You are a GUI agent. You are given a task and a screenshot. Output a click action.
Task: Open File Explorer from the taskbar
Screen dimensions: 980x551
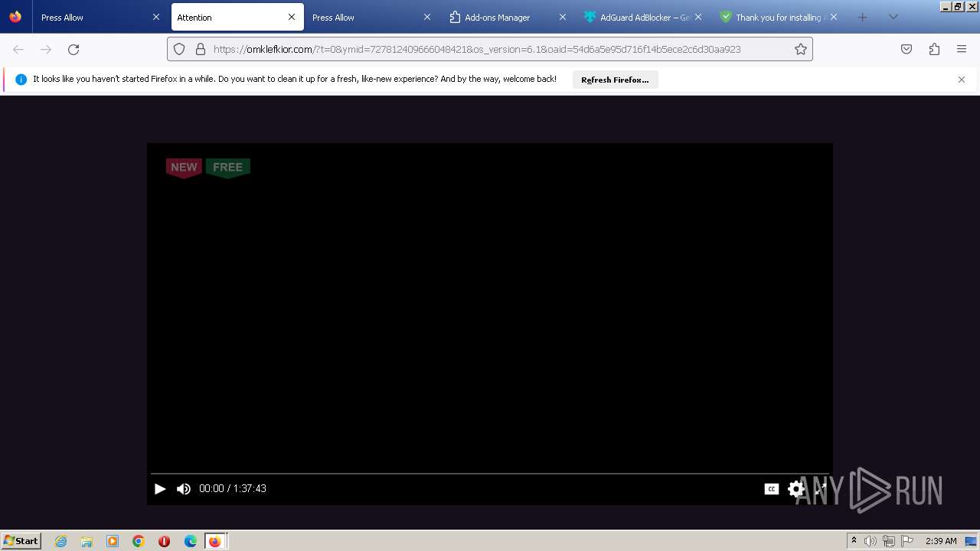click(x=87, y=541)
